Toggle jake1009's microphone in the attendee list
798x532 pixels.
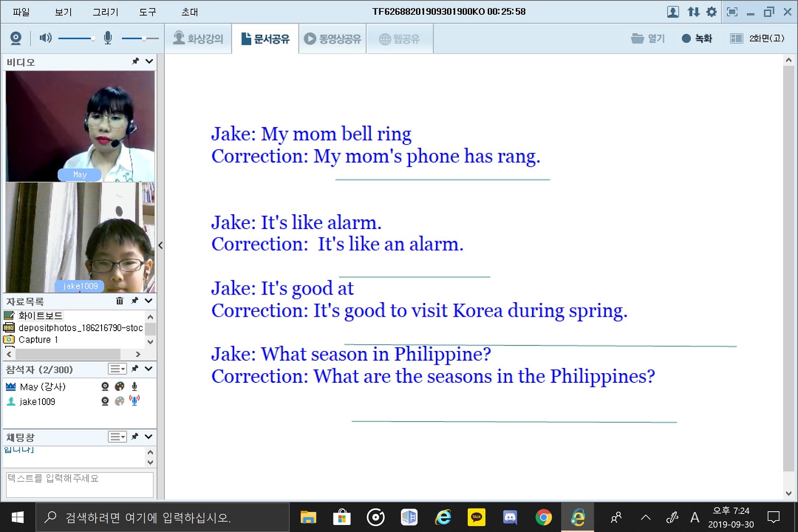pyautogui.click(x=134, y=401)
